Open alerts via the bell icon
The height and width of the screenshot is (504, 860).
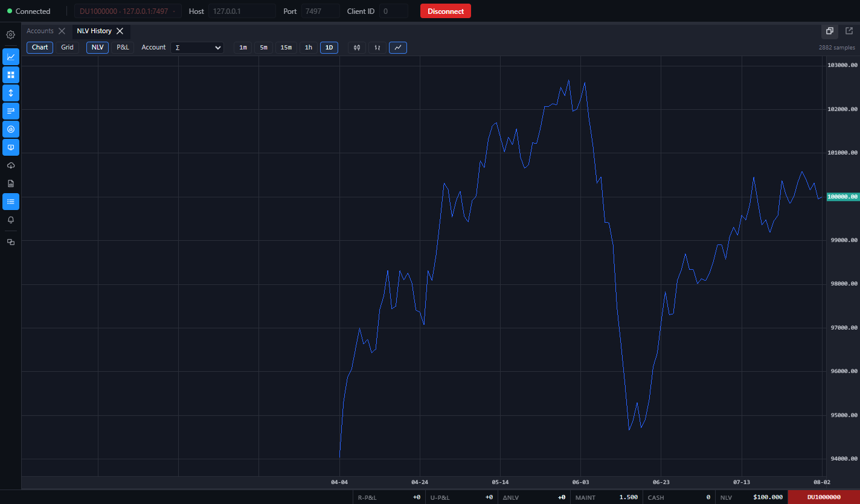pos(11,220)
